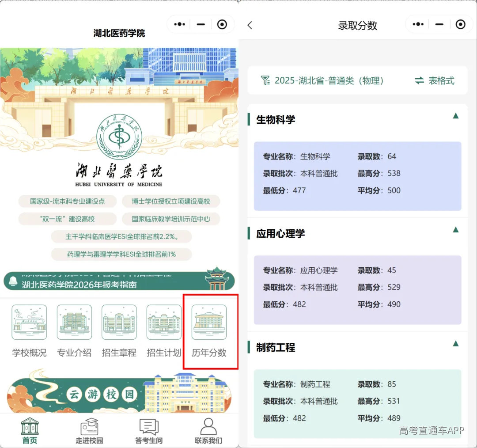Select the 药理学与毒理学学科ESI全球排名前1% tag
The image size is (477, 448).
pyautogui.click(x=121, y=254)
